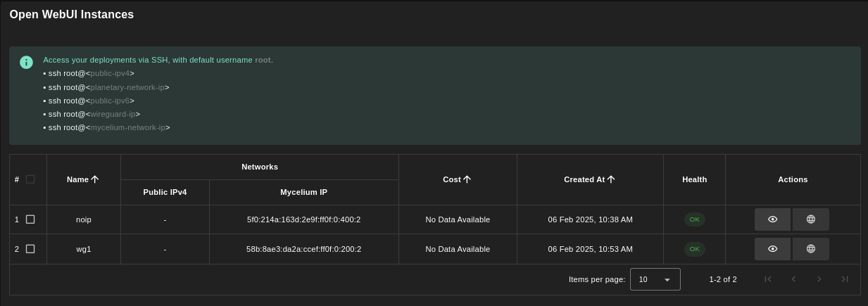The height and width of the screenshot is (306, 868).
Task: View details of wg1 via eye icon
Action: (x=772, y=249)
